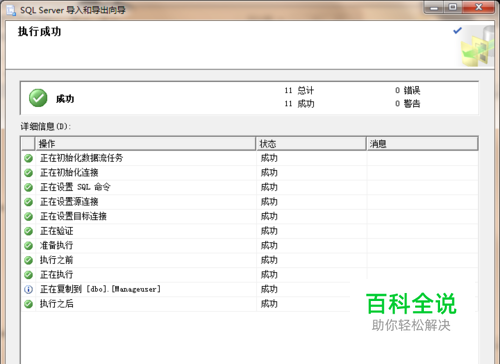Click status icon beside 正在设置 SQL 命令
Screen dimensions: 500x364
pos(29,187)
